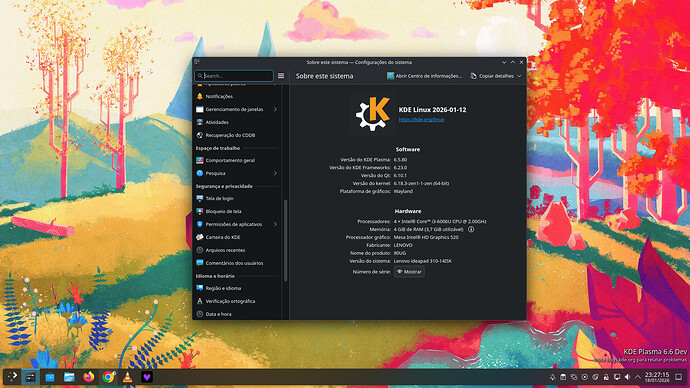Click the sidebar Search field

pos(234,76)
